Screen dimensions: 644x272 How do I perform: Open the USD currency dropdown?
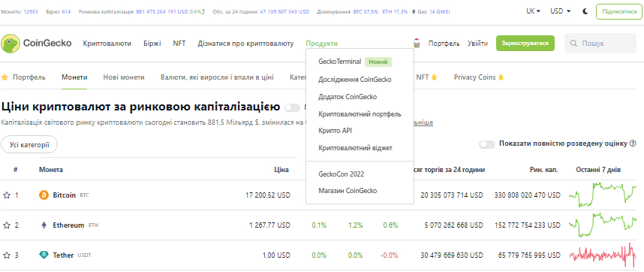click(x=560, y=11)
